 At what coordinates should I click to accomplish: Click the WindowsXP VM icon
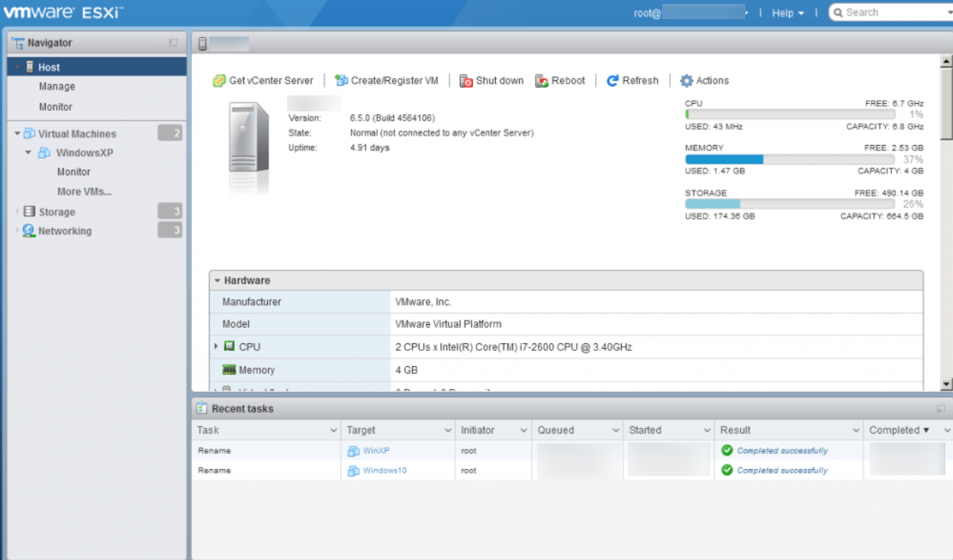(44, 153)
